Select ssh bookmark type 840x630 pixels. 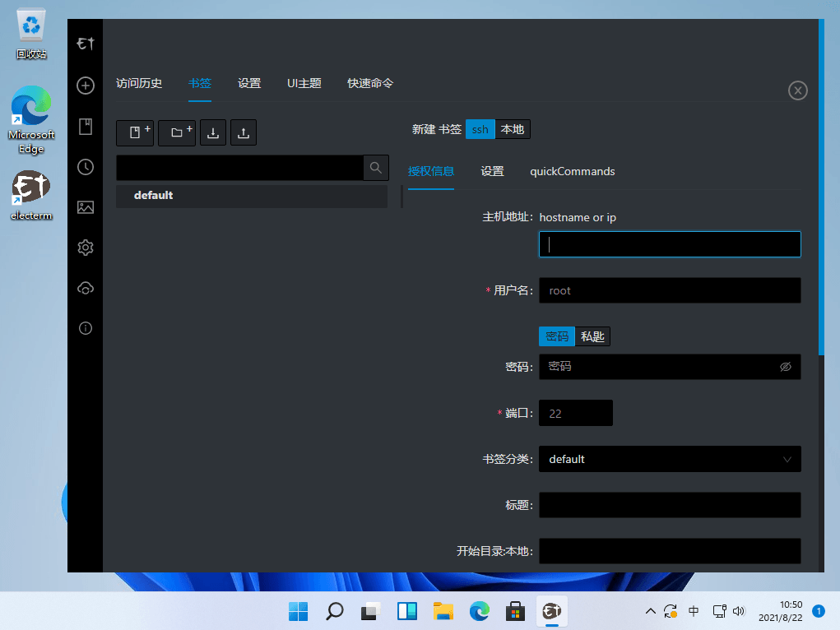[480, 129]
